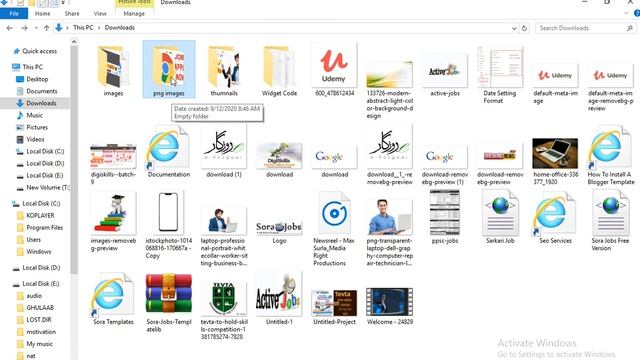
Task: Open the images folder
Action: tap(113, 70)
